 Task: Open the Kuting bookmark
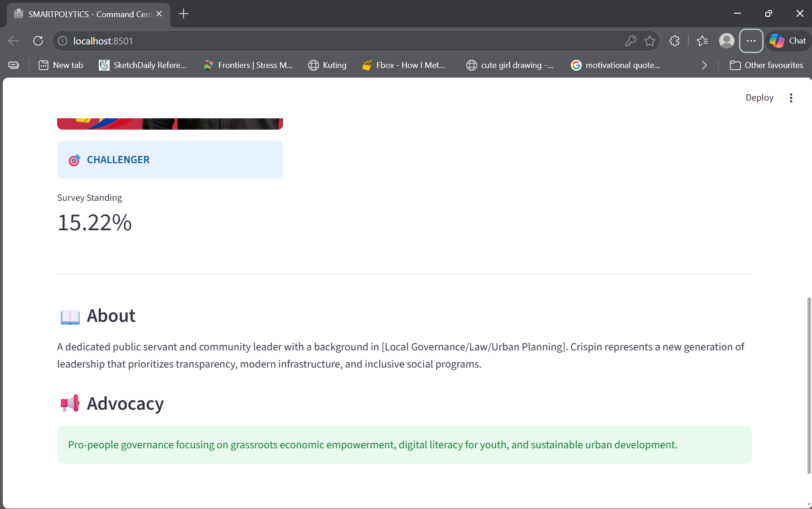coord(327,65)
